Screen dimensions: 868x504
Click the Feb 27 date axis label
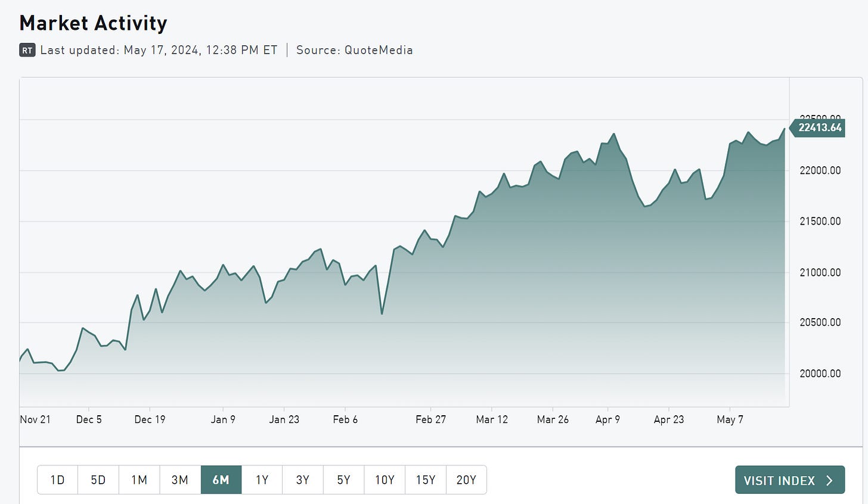point(430,419)
